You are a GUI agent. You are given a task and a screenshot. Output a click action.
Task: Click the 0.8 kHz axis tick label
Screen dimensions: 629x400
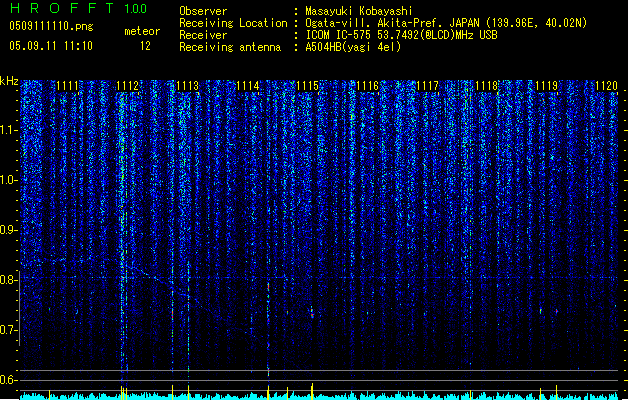(9, 280)
